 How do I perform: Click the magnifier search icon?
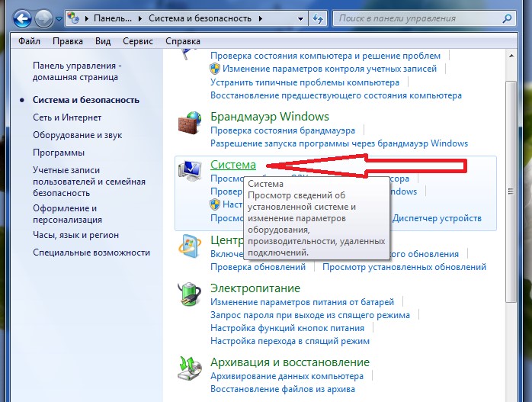coord(508,18)
